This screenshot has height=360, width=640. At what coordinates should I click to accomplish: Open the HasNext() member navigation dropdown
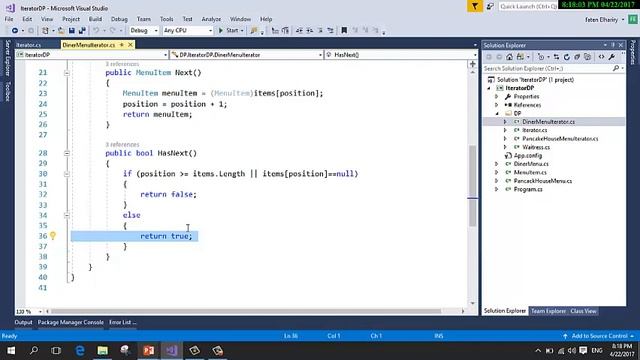coord(401,55)
